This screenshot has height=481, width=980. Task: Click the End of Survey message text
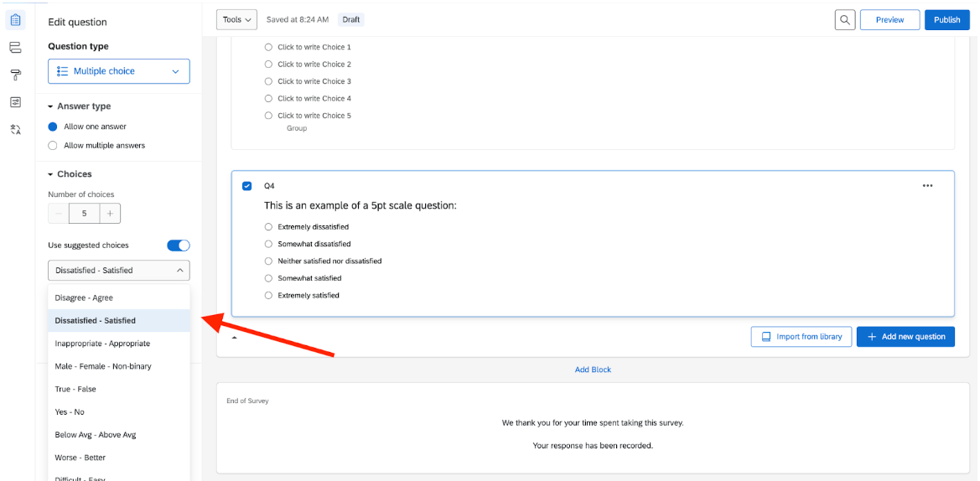pos(593,434)
